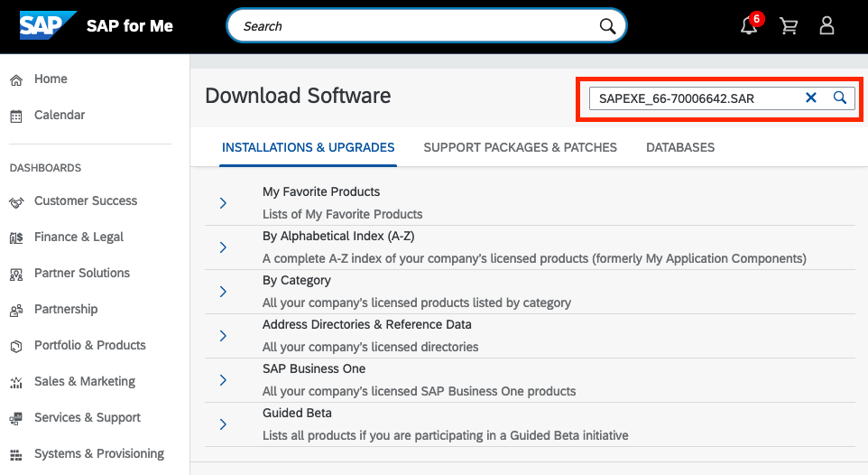Switch to the Databases tab
This screenshot has width=868, height=475.
(679, 147)
